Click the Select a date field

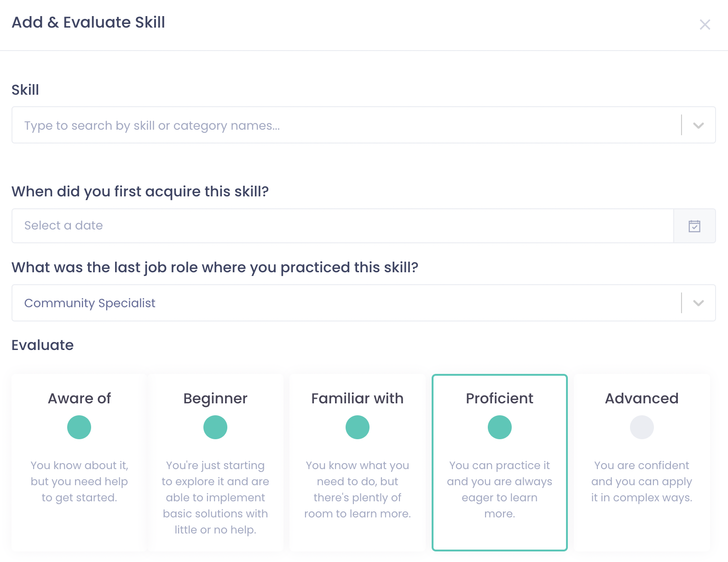point(322,226)
